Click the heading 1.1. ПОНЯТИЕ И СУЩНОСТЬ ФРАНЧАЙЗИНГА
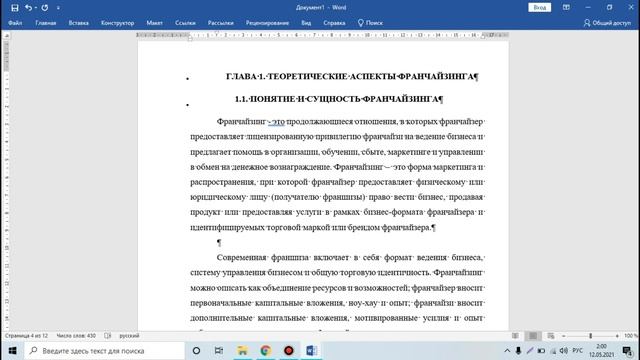The height and width of the screenshot is (360, 640). 339,99
